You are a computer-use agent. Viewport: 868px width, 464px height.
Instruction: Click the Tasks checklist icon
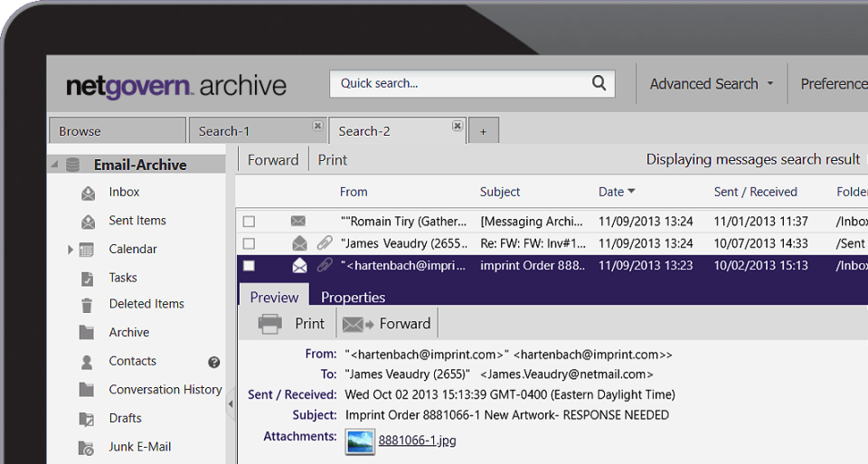87,279
